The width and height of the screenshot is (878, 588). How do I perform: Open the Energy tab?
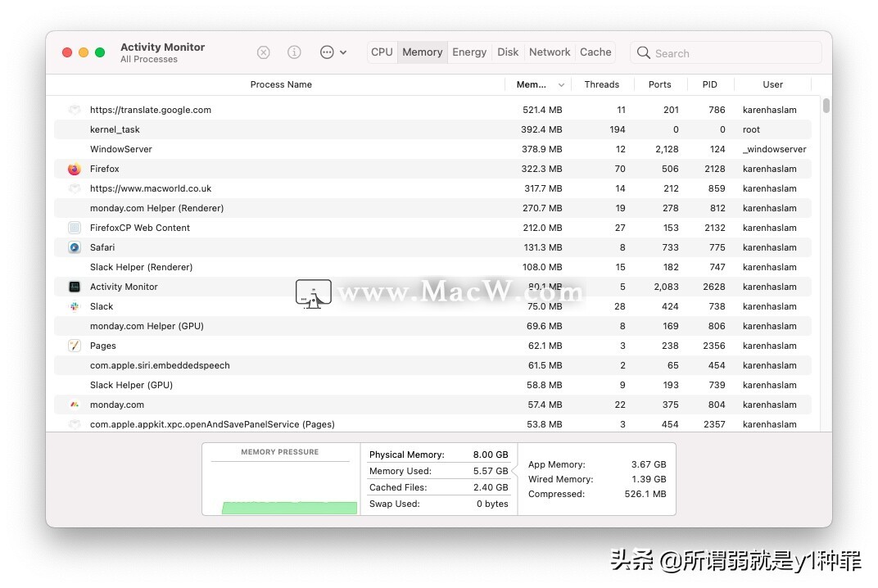coord(469,52)
